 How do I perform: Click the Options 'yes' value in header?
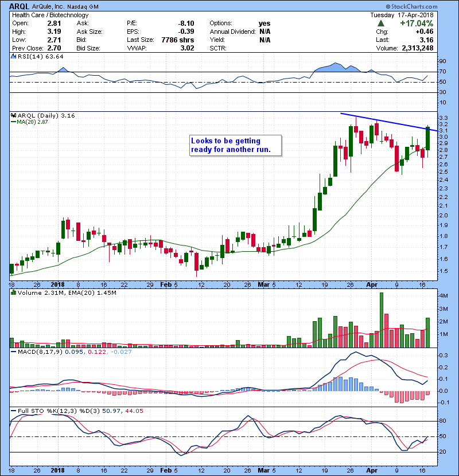tap(265, 24)
